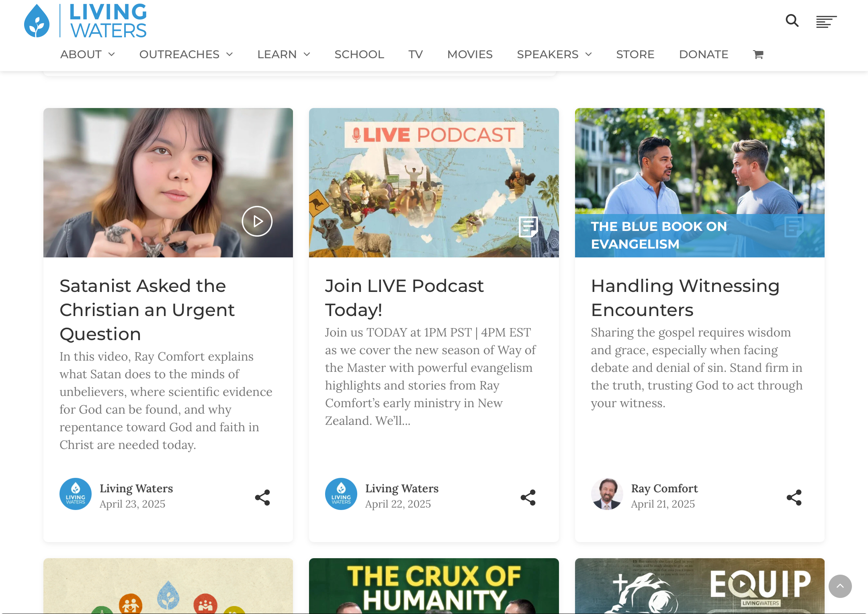Screen dimensions: 868x614
Task: Click Ray Comfort's profile photo
Action: (x=607, y=494)
